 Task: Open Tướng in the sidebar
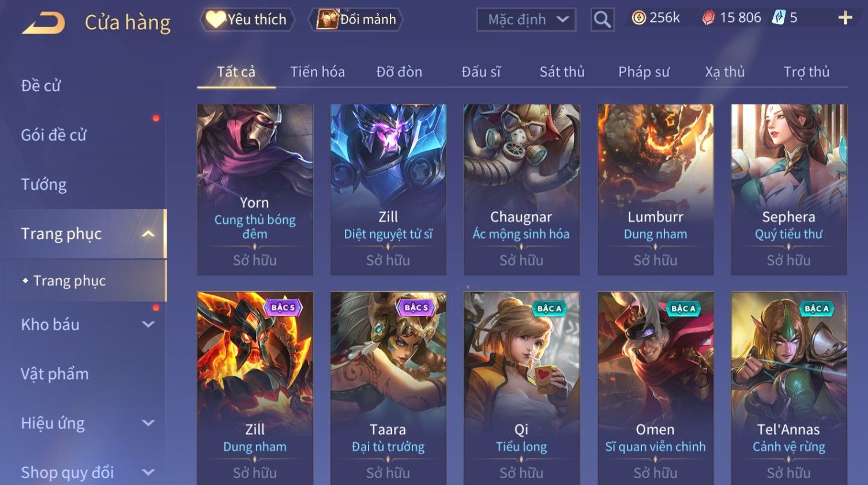click(x=44, y=185)
